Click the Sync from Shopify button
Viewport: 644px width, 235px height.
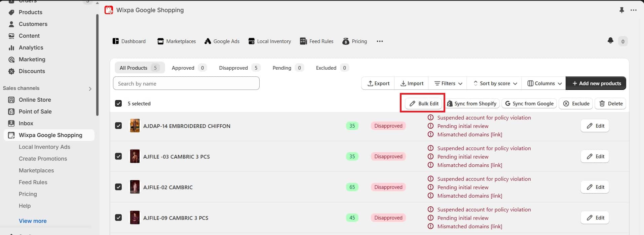pos(472,103)
